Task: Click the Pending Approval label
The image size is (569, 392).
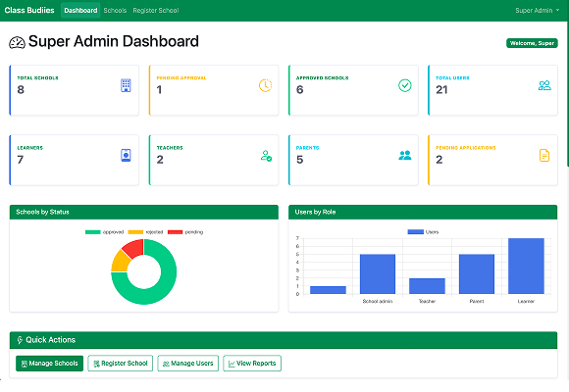Action: [181, 78]
